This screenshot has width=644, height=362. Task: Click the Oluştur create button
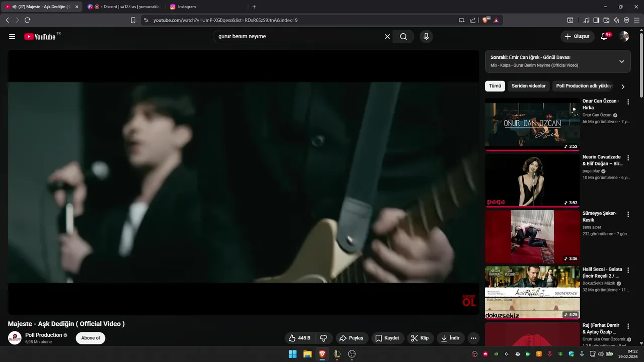(x=577, y=37)
